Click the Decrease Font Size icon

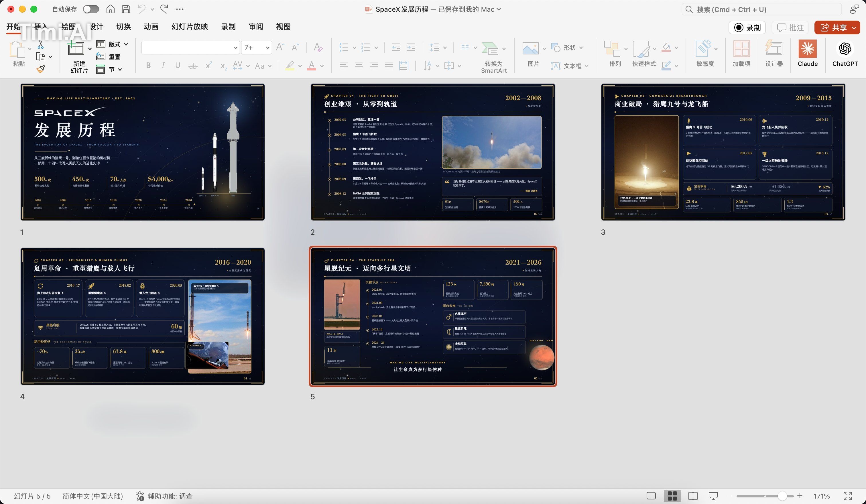(295, 47)
